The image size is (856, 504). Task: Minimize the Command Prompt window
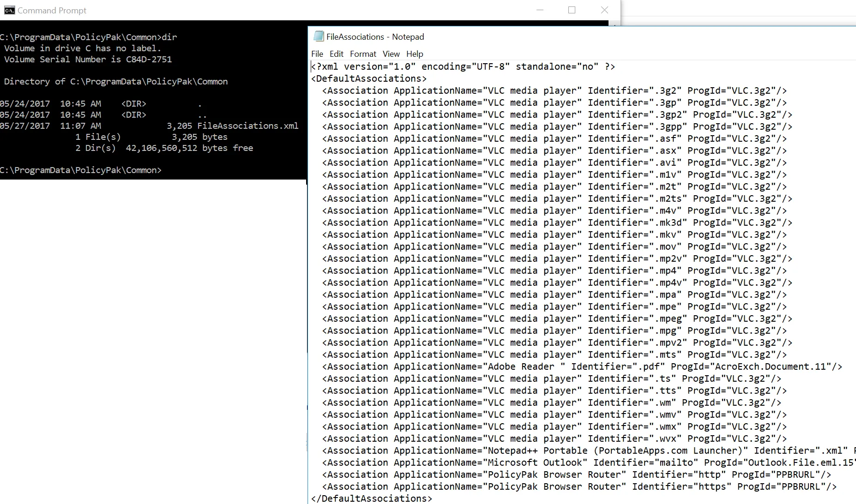click(539, 10)
